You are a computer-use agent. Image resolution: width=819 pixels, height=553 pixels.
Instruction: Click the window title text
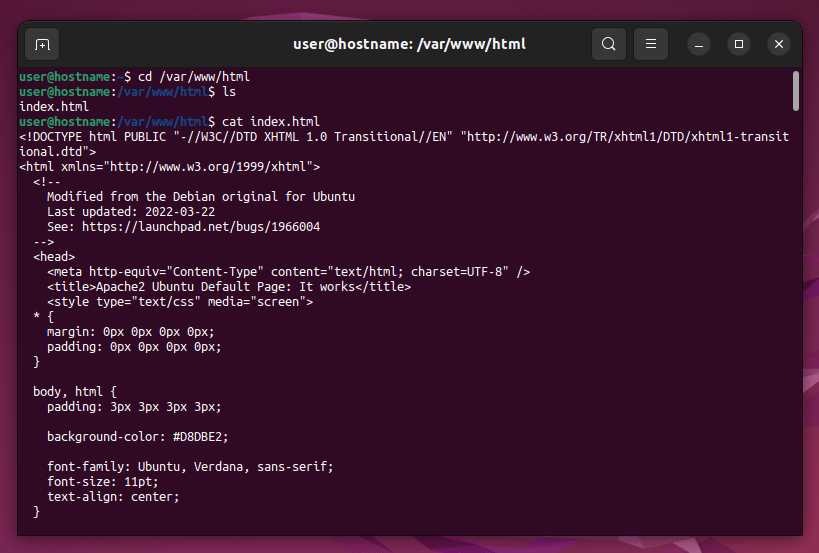[x=409, y=44]
